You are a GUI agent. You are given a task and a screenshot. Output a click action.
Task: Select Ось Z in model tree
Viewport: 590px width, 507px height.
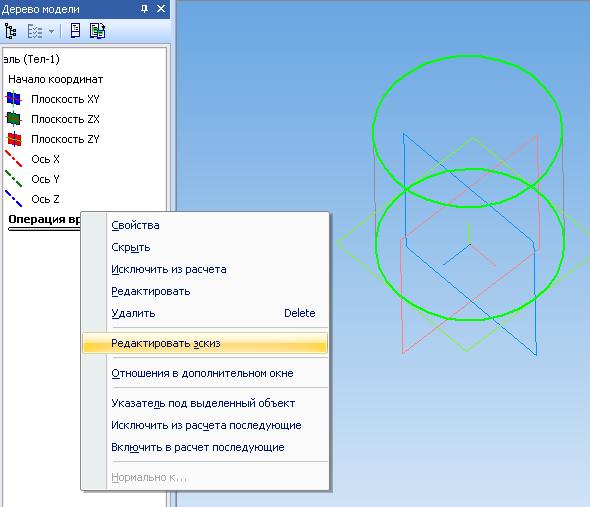[45, 199]
